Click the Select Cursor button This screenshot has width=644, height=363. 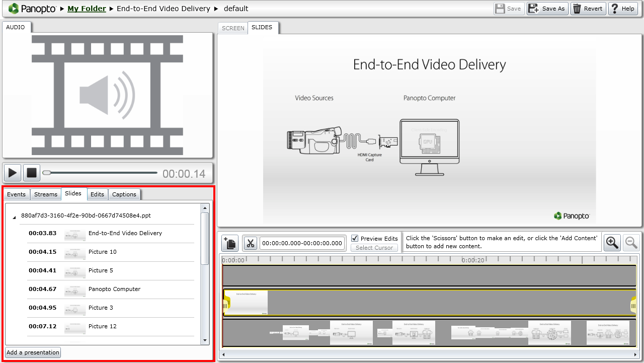(x=374, y=248)
